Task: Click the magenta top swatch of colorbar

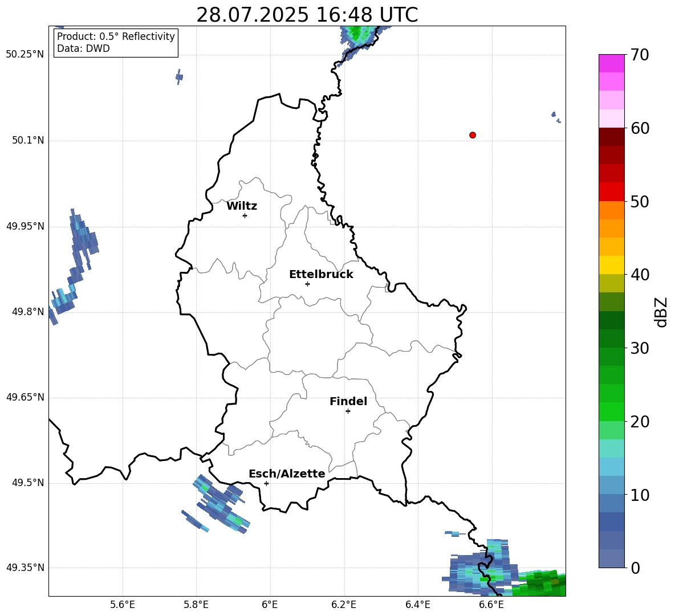Action: pyautogui.click(x=611, y=64)
